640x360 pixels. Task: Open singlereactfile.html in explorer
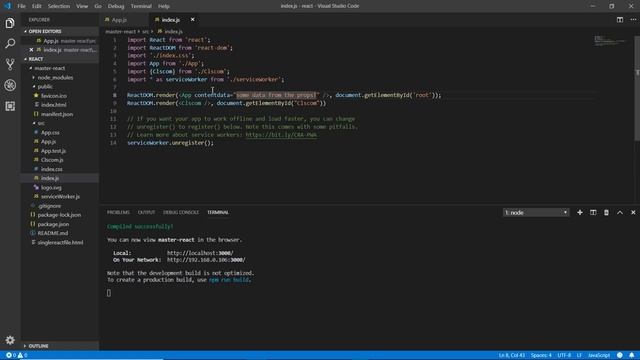(x=60, y=242)
